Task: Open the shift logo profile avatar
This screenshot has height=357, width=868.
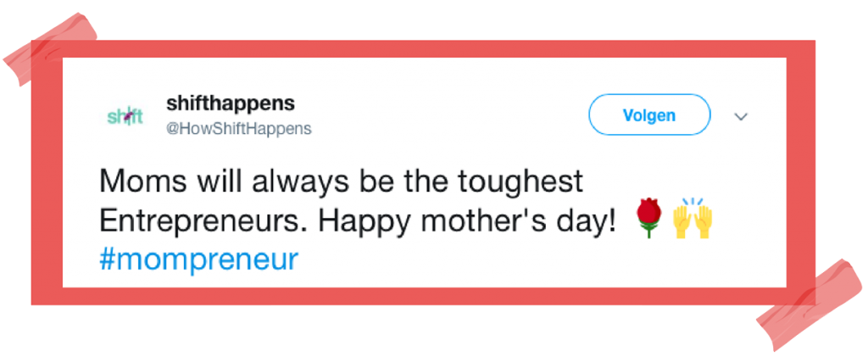Action: pos(125,116)
